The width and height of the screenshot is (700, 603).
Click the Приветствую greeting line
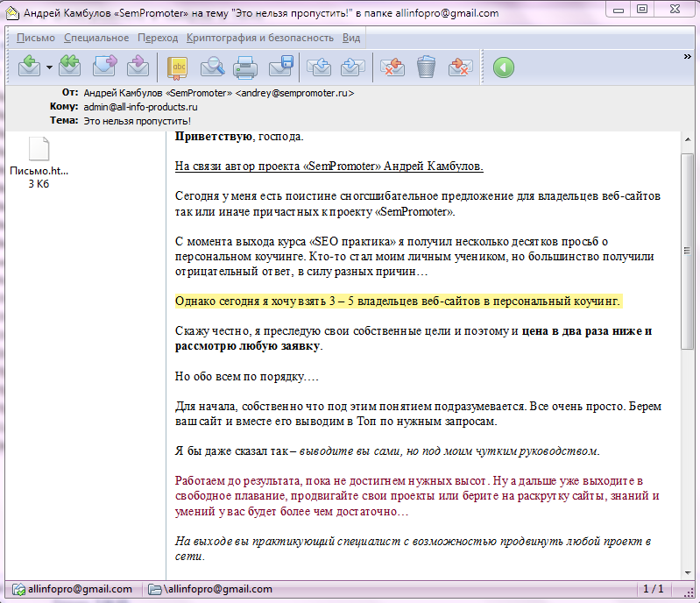(239, 137)
